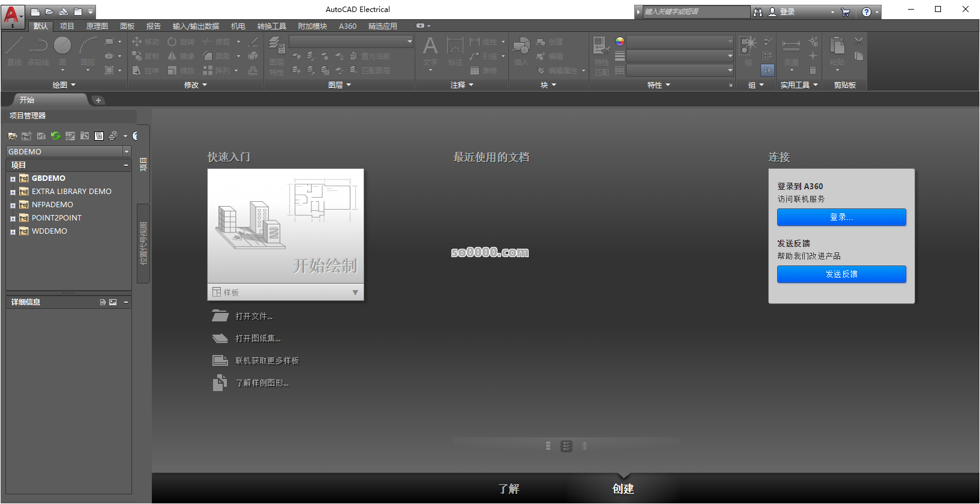
Task: Toggle the details view icon in 详细信息 header
Action: pos(103,302)
